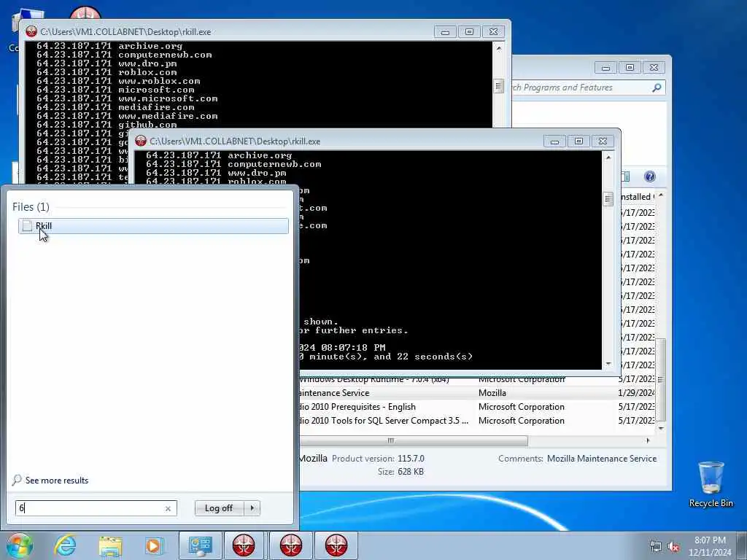Open the Rkill file search result
The height and width of the screenshot is (560, 747).
point(153,226)
